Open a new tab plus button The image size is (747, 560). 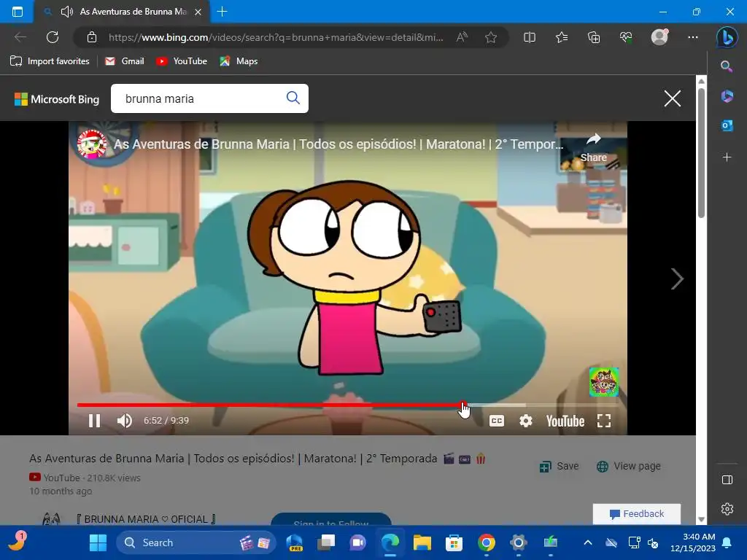pos(222,12)
